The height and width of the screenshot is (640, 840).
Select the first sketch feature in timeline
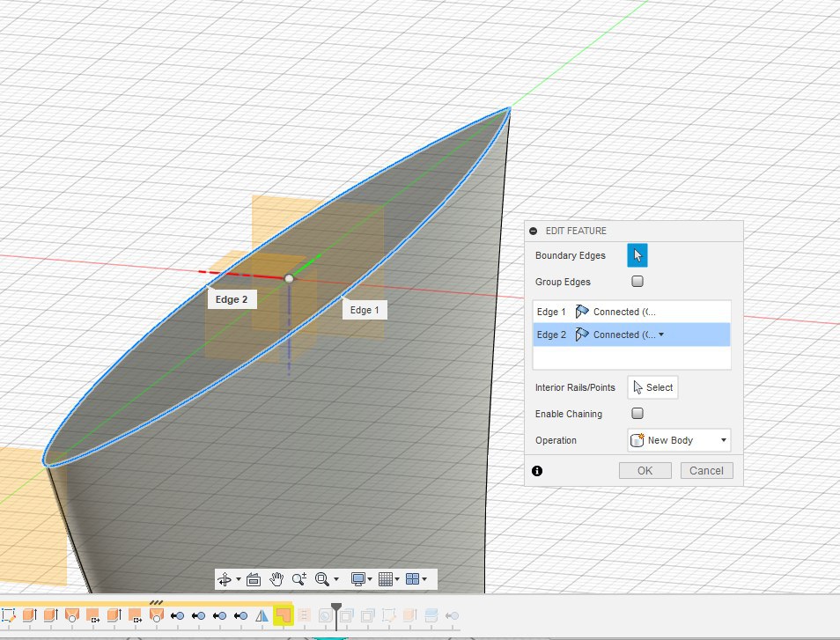coord(8,616)
